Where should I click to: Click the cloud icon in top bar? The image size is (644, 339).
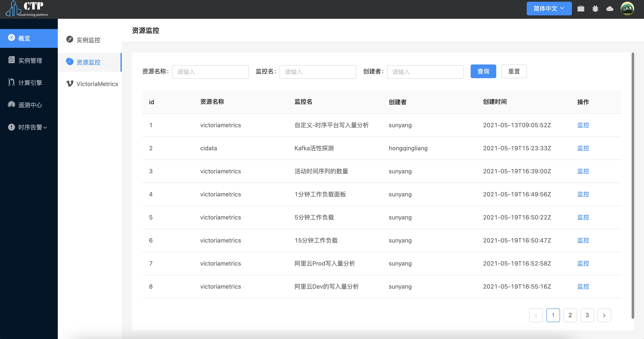[x=610, y=9]
